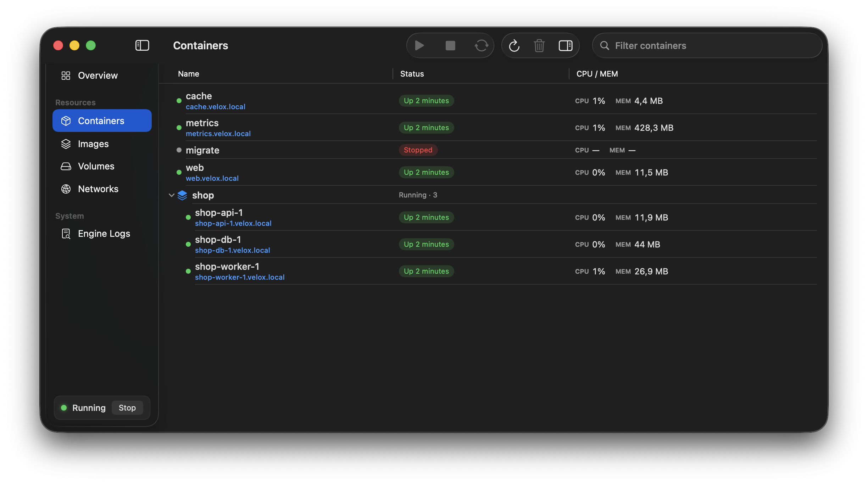Click the '44 MB' memory value
The image size is (868, 485).
point(647,245)
